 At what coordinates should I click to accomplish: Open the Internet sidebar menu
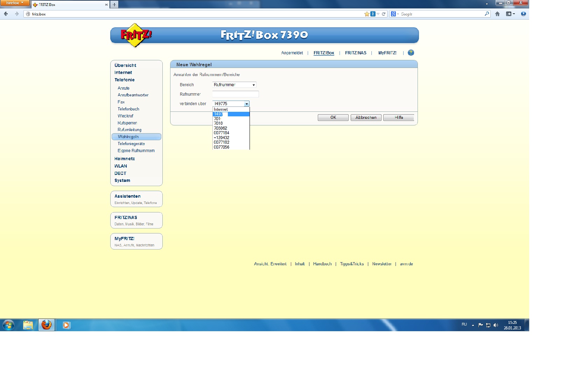click(x=123, y=73)
